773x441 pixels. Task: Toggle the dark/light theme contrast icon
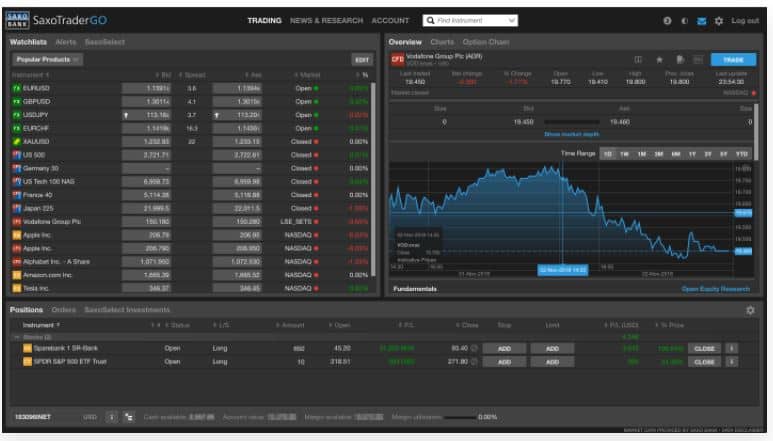[x=684, y=21]
